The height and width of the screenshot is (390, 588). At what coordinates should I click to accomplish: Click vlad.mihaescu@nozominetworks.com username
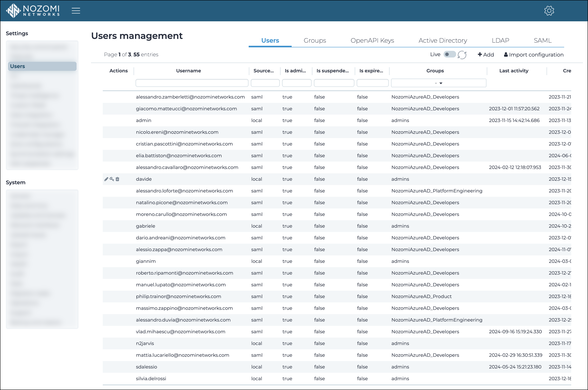point(181,332)
